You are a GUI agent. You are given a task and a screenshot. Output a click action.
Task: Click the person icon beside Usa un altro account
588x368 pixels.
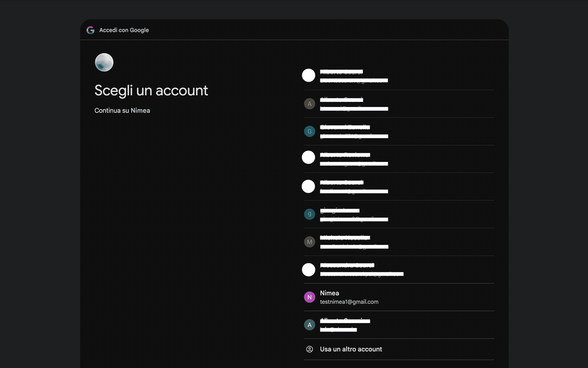(x=310, y=349)
